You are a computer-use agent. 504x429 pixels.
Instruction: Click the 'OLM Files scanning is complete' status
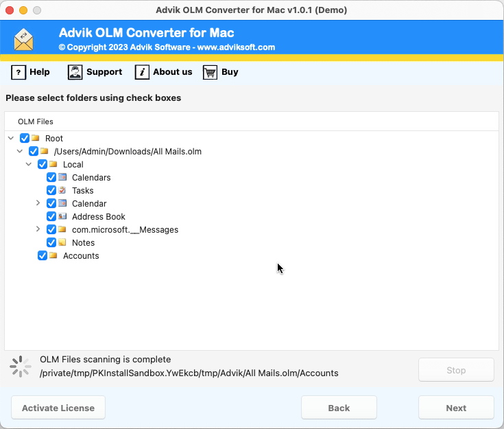[x=106, y=360]
